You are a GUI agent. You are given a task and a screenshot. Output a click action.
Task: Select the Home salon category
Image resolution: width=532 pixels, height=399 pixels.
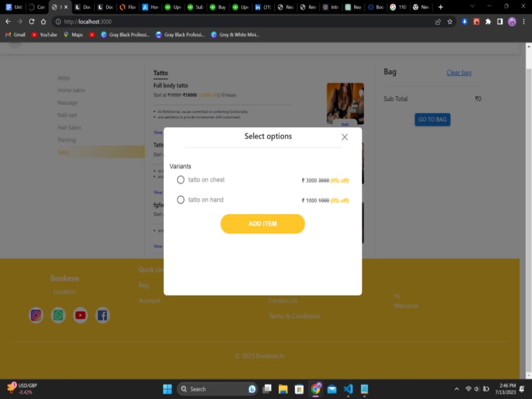(71, 90)
